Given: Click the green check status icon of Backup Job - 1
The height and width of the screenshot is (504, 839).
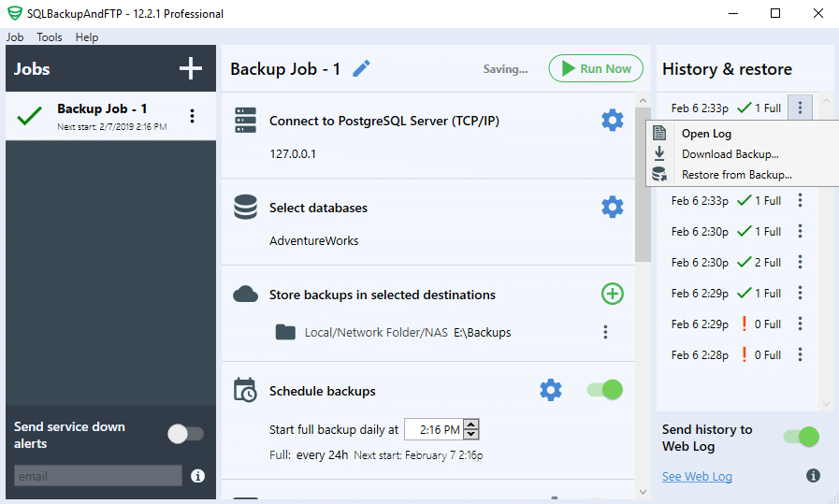Looking at the screenshot, I should 29,116.
